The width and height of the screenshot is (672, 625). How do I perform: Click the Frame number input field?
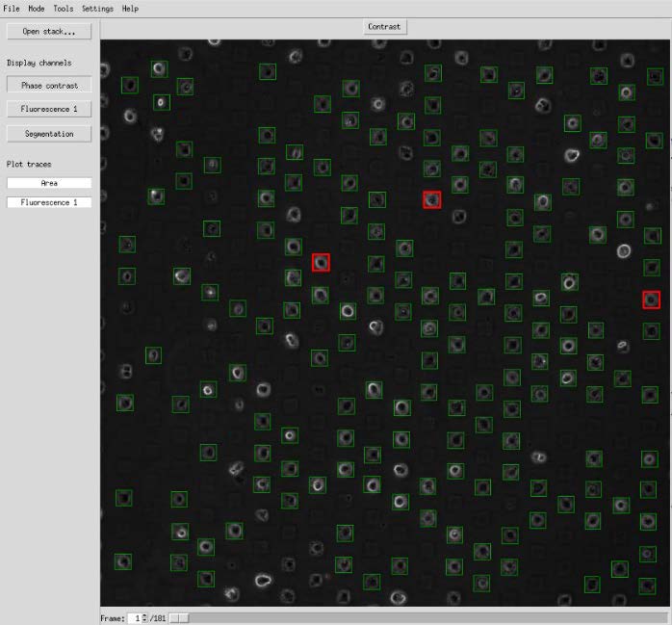[x=135, y=618]
